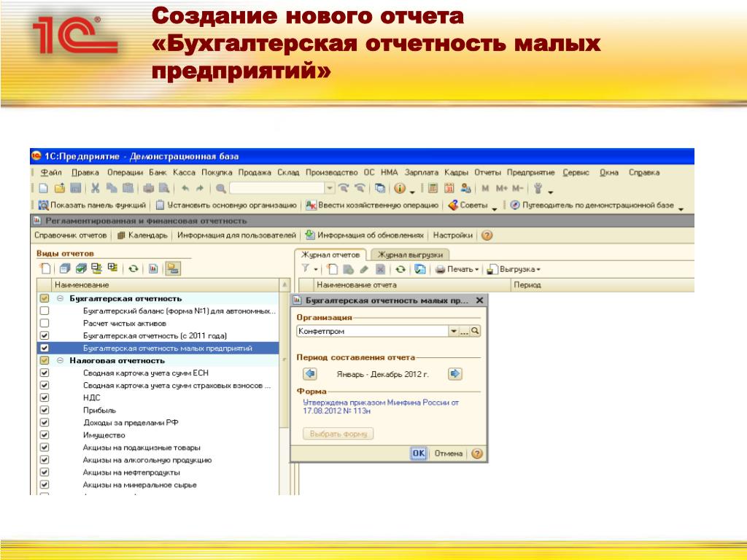Switch to Журнал выгрузки tab
This screenshot has width=747, height=560.
click(x=410, y=254)
